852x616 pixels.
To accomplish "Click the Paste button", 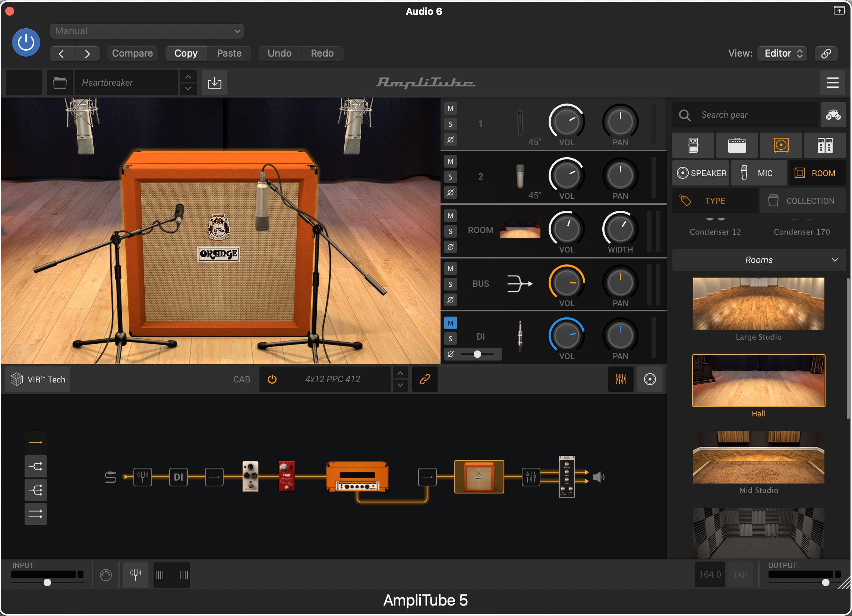I will click(229, 54).
